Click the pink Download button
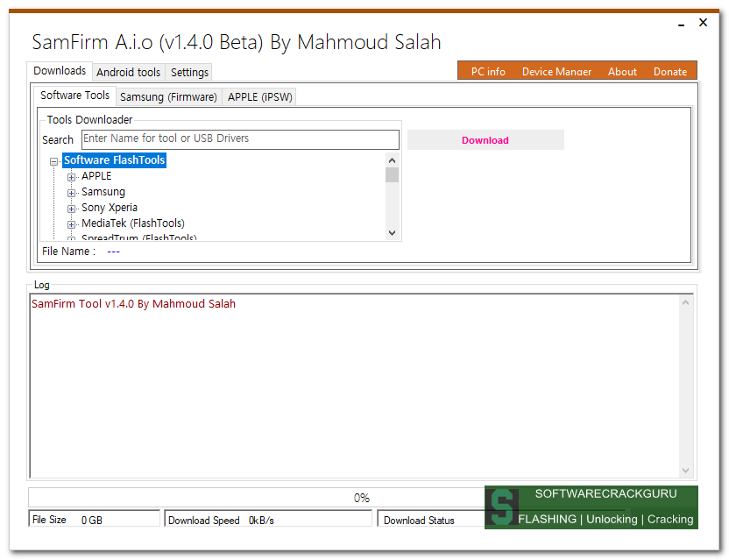The image size is (729, 560). click(x=485, y=140)
